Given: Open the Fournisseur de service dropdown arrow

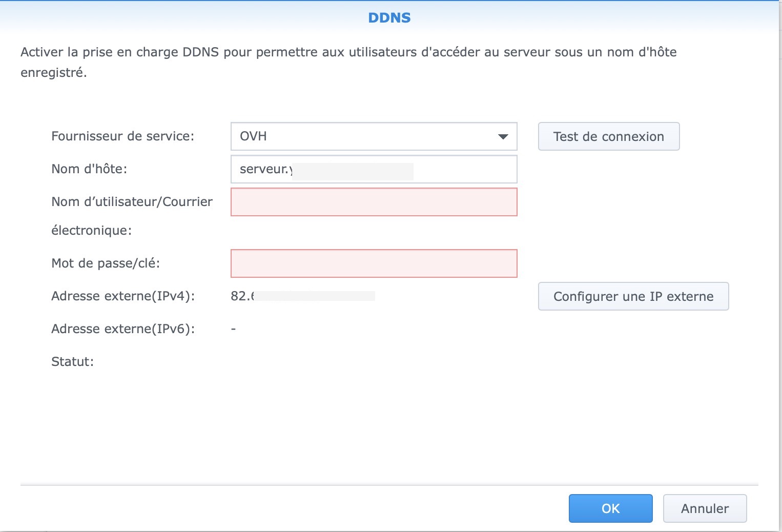Looking at the screenshot, I should click(503, 136).
